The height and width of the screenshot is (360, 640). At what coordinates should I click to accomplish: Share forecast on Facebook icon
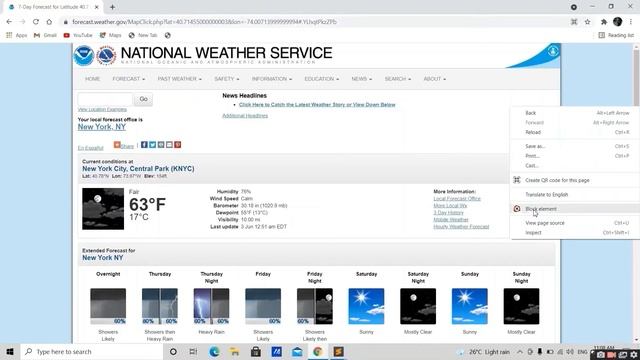tap(144, 144)
